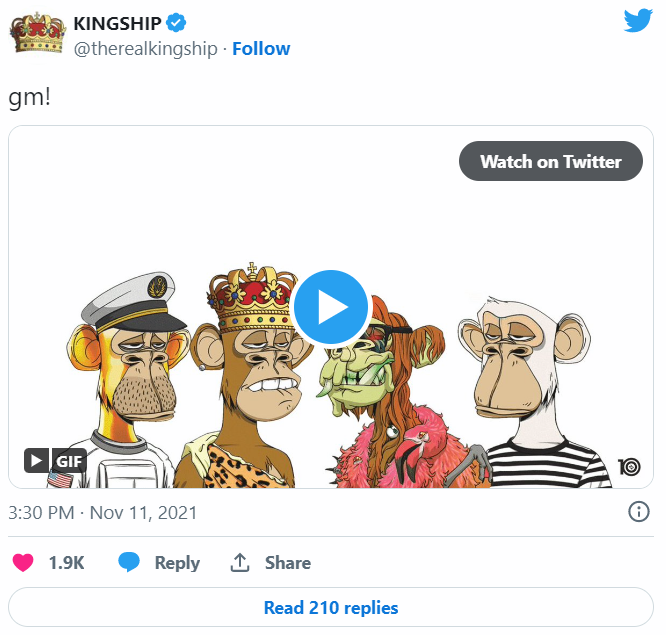The height and width of the screenshot is (635, 666).
Task: Play the GIF with the center play button
Action: pos(331,307)
